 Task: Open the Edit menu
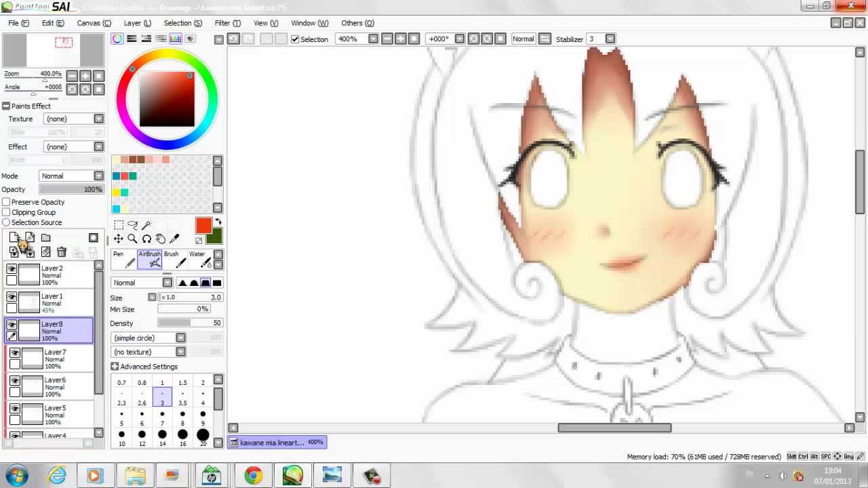point(53,23)
